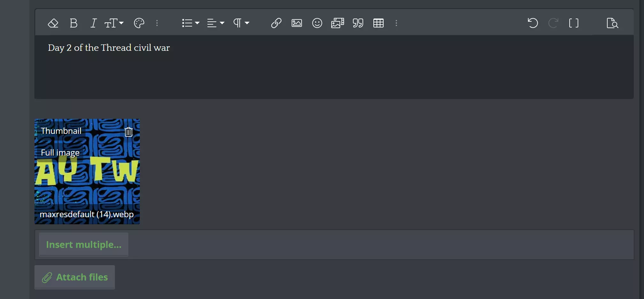Image resolution: width=644 pixels, height=299 pixels.
Task: Preview the post
Action: point(612,23)
